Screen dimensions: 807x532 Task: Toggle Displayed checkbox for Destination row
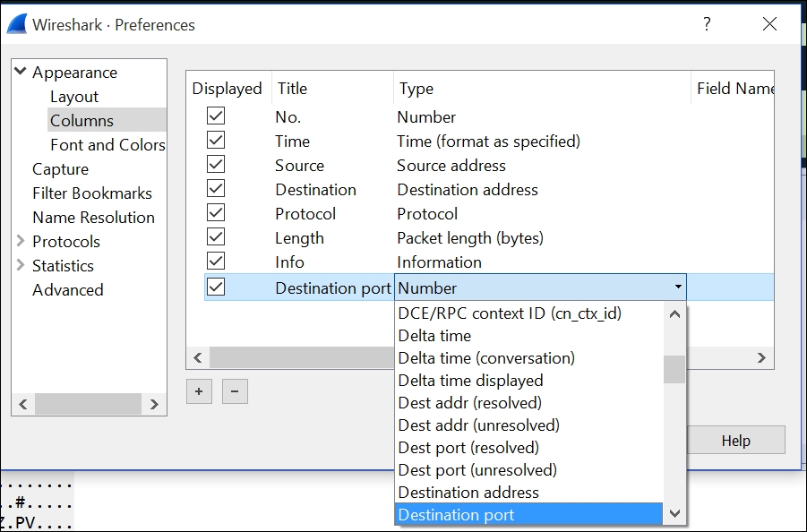point(216,188)
